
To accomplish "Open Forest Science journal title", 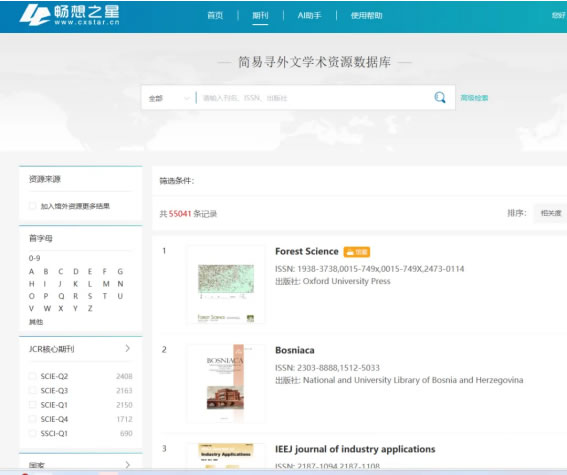I will click(307, 252).
